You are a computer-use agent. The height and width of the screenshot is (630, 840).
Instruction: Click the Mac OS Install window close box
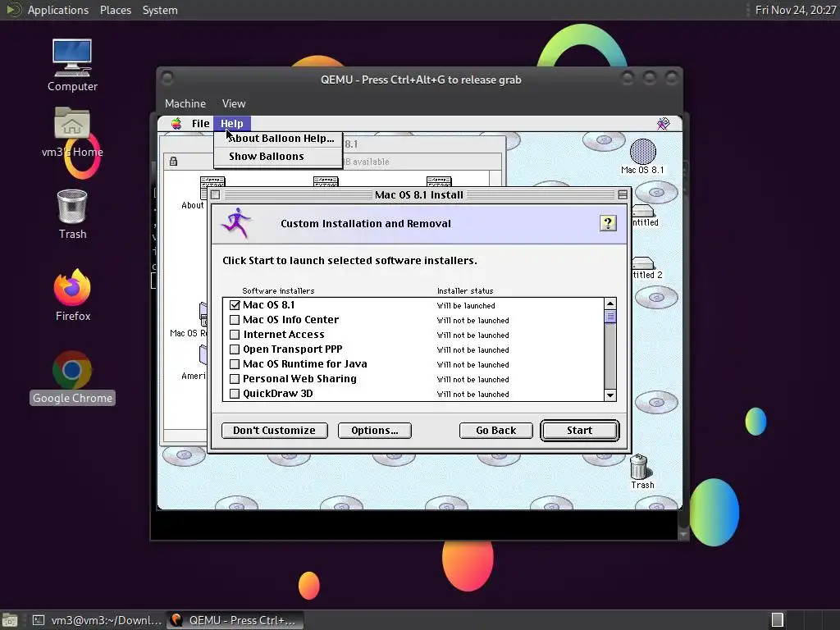pyautogui.click(x=216, y=195)
